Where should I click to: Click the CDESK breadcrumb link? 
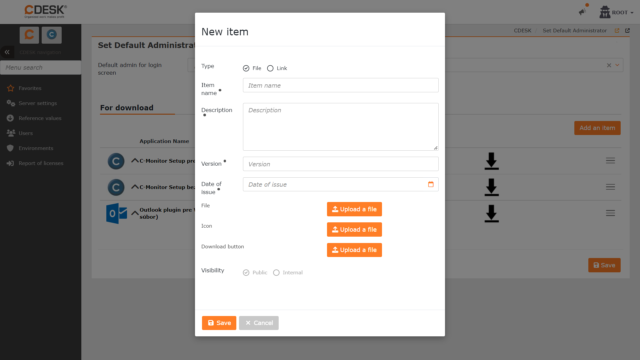pos(522,31)
